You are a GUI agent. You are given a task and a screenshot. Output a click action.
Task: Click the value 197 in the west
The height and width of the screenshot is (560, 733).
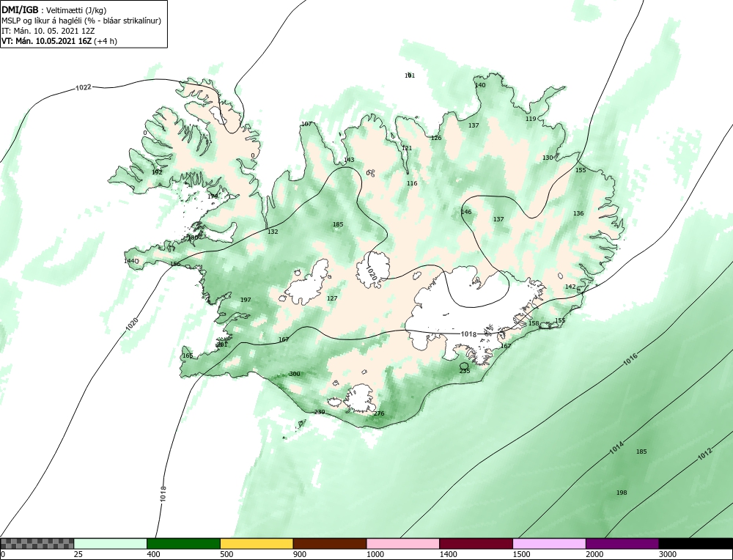[x=246, y=300]
